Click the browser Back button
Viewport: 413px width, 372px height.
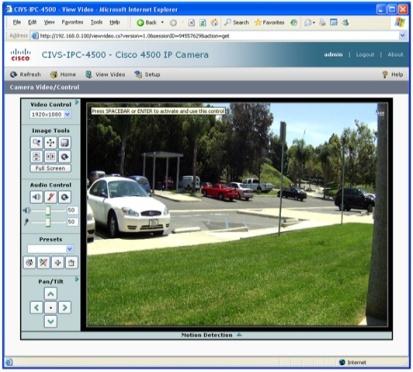coord(147,22)
